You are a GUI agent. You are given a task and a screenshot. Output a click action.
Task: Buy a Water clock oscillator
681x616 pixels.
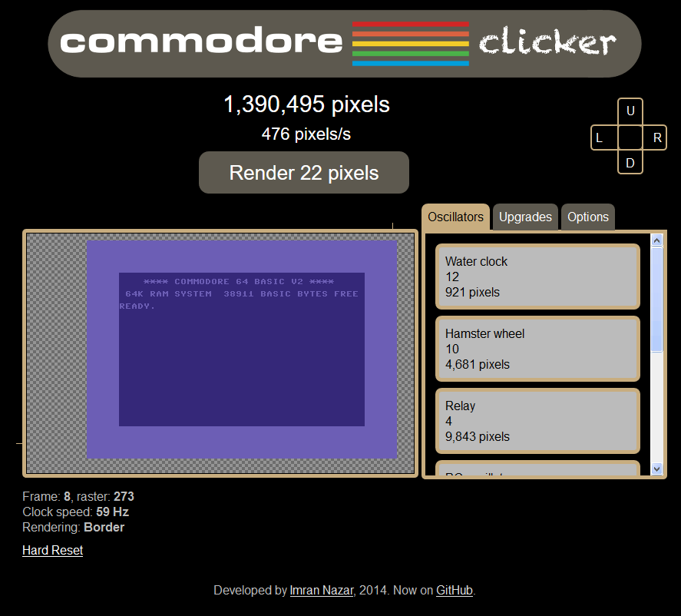[537, 277]
